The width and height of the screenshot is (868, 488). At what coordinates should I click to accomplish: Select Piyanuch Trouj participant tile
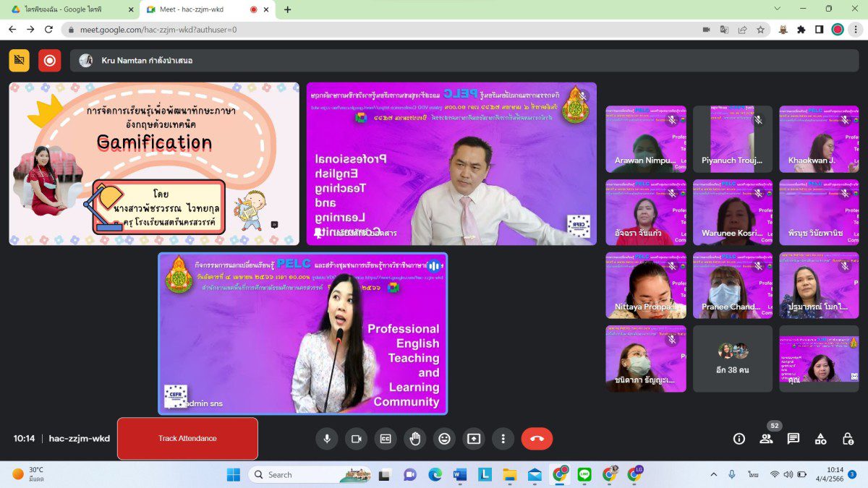733,139
